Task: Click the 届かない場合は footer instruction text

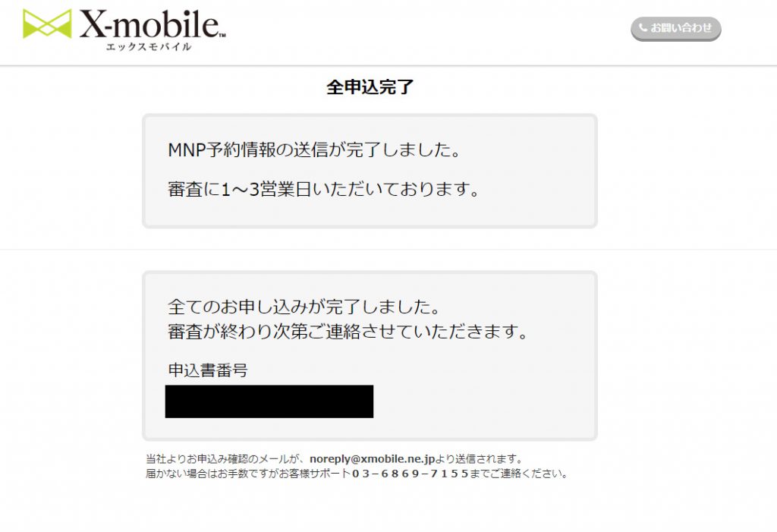Action: [357, 474]
